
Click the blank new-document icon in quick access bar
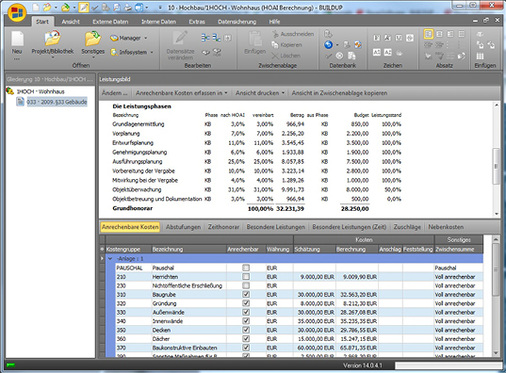point(36,7)
